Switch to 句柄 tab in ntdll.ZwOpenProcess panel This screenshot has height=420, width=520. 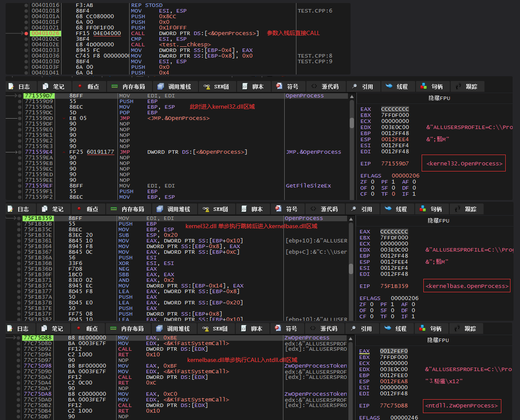431,329
